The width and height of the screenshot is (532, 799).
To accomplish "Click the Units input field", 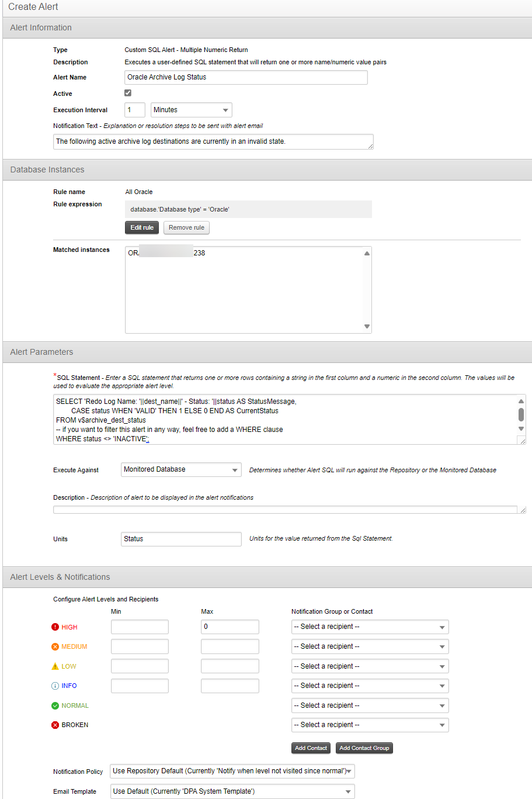I will (x=181, y=539).
